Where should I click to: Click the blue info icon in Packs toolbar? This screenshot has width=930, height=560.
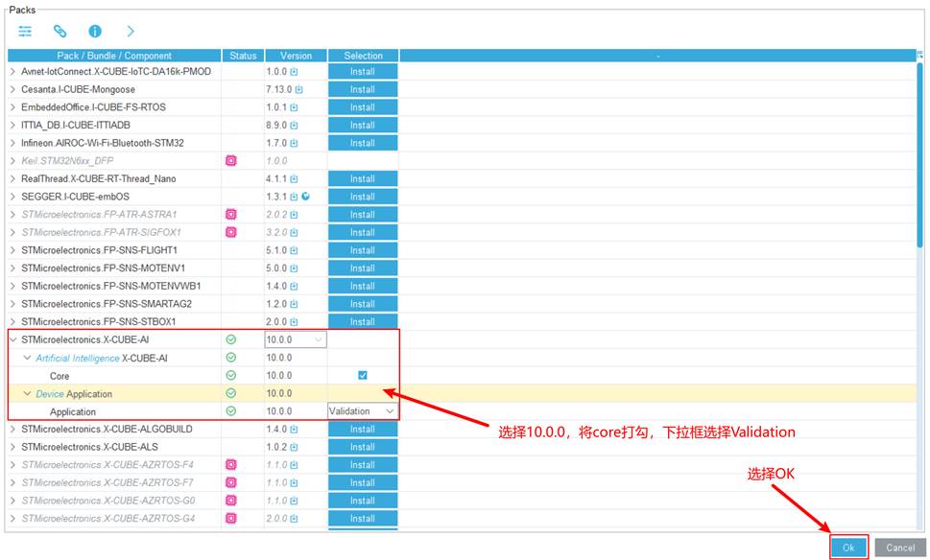(x=95, y=32)
